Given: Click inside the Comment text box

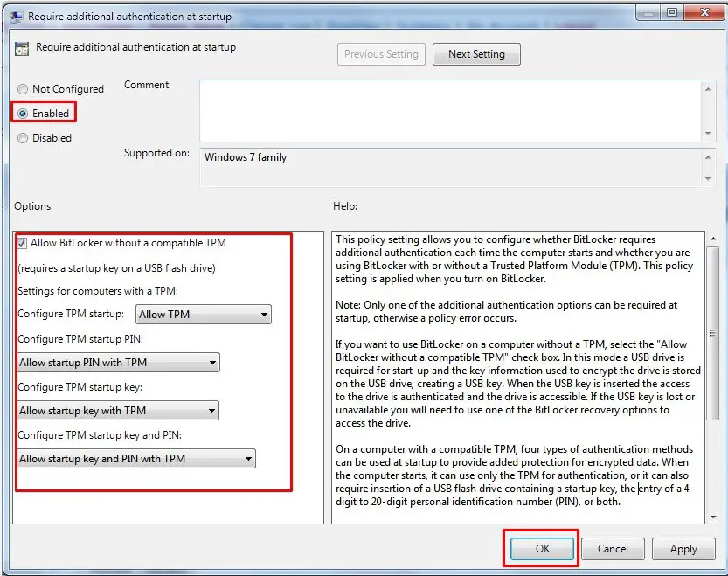Looking at the screenshot, I should click(450, 111).
